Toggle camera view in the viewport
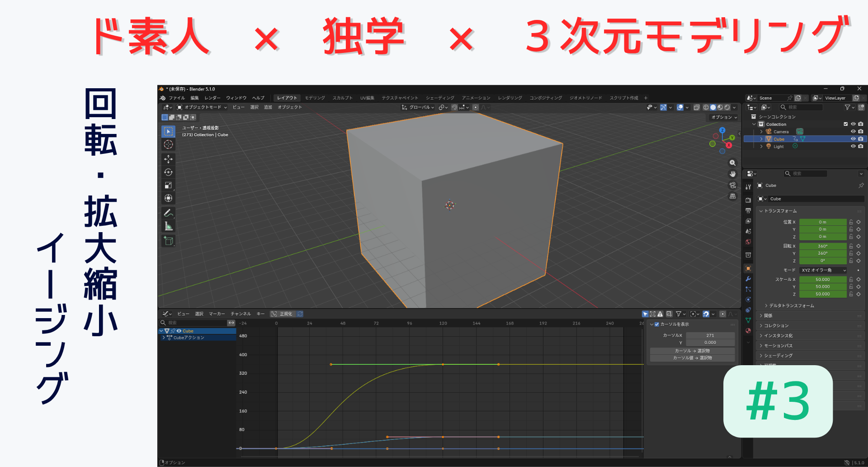Viewport: 868px width, 467px height. click(732, 185)
